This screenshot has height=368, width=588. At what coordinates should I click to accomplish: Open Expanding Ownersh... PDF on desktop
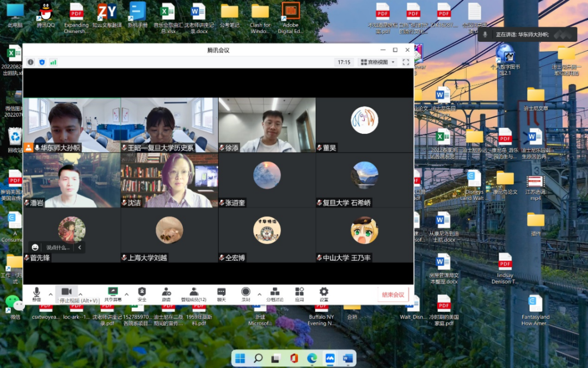pos(76,17)
